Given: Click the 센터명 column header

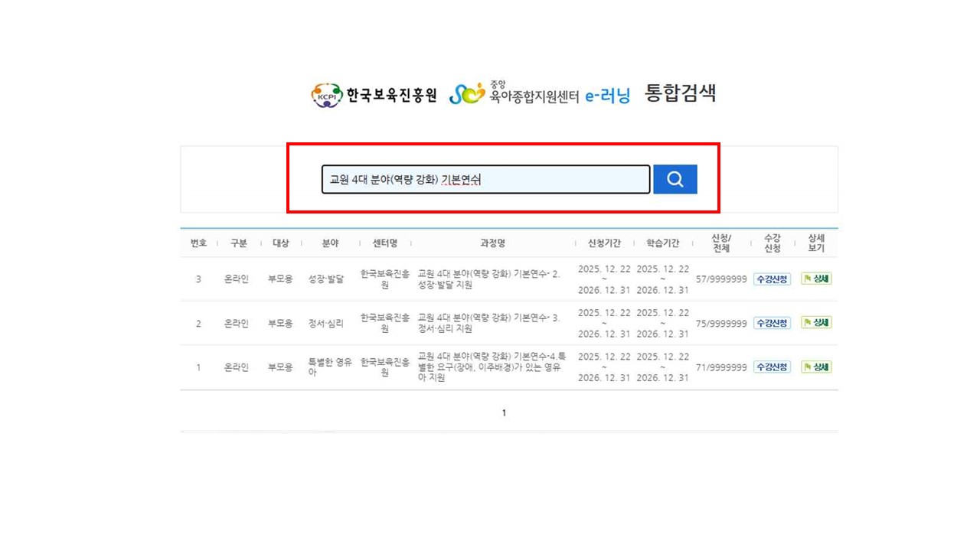Looking at the screenshot, I should [x=384, y=243].
